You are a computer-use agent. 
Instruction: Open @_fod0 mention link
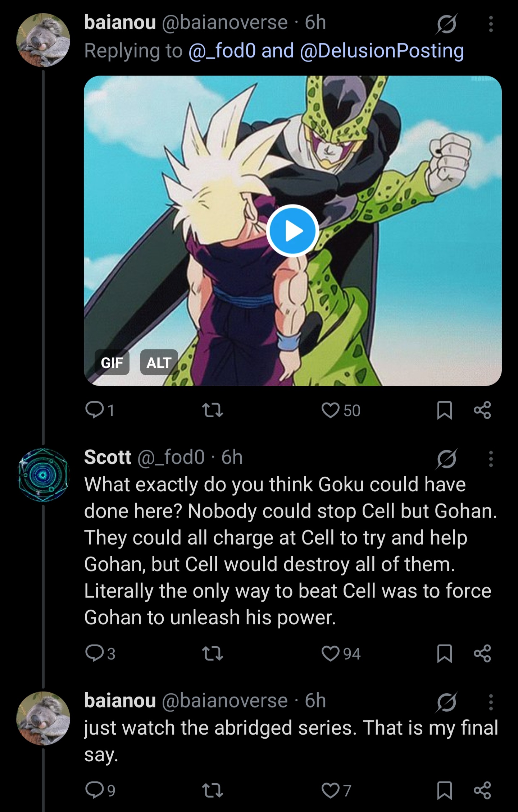click(x=222, y=50)
